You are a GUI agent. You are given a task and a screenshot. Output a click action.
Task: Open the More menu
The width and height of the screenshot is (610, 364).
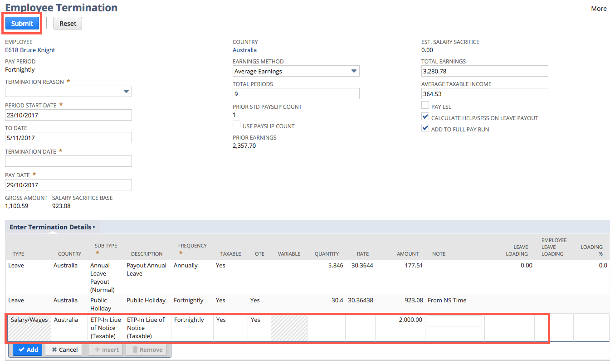pos(598,8)
